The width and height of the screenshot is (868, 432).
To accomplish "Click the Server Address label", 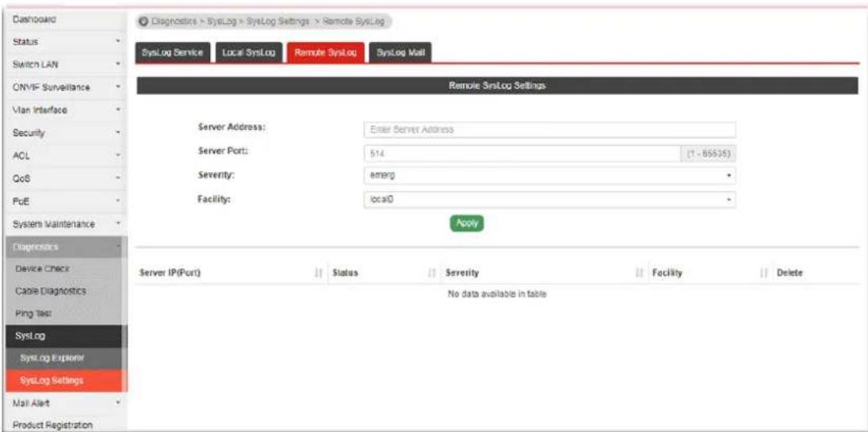I will pyautogui.click(x=232, y=128).
